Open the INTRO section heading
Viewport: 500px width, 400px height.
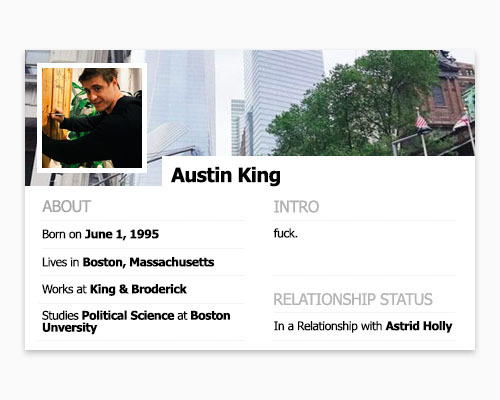click(296, 207)
